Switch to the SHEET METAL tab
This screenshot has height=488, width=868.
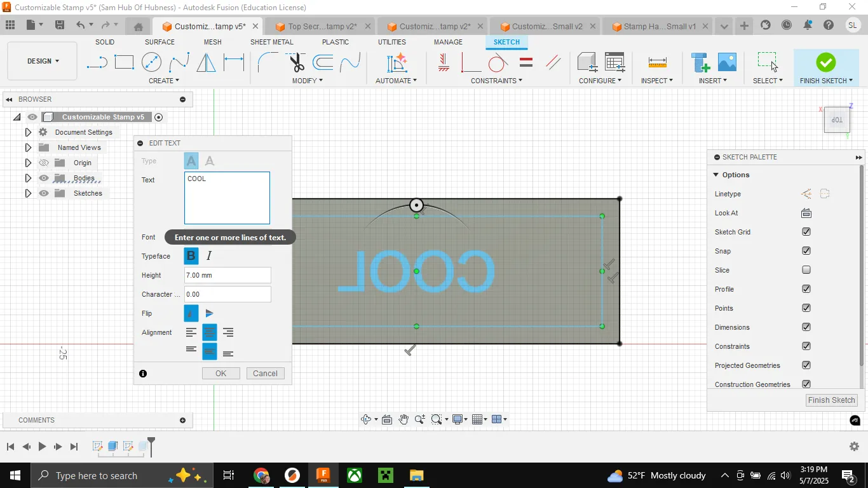[271, 42]
